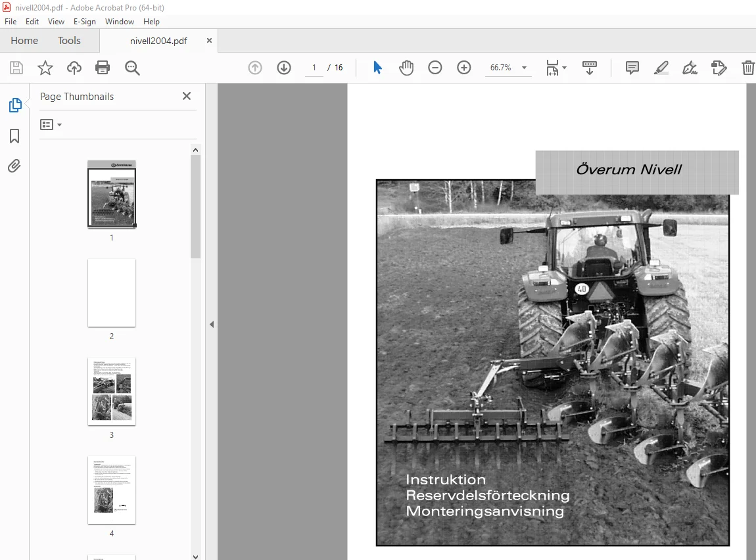Activate the Selection arrow tool
This screenshot has width=756, height=560.
tap(377, 68)
